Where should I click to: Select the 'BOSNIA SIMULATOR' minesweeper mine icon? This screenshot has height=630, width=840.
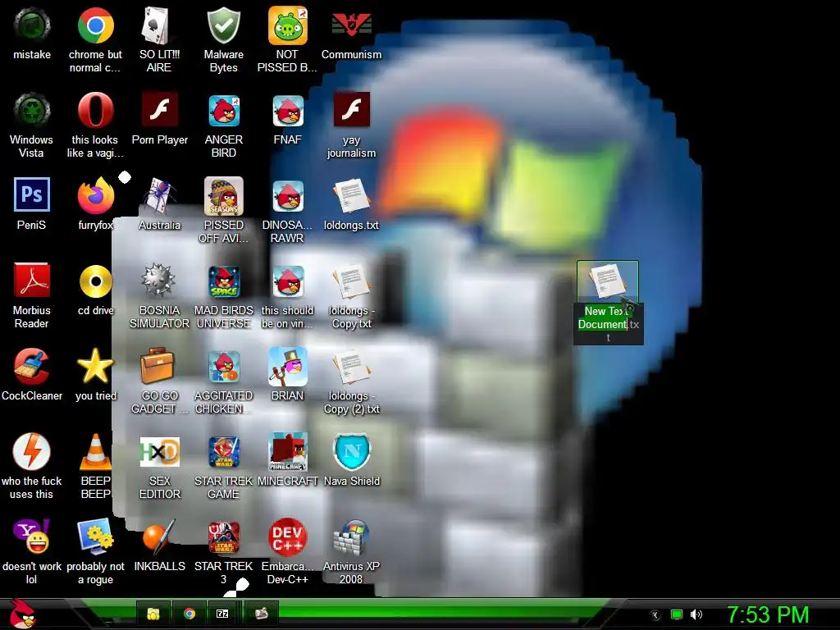[159, 281]
